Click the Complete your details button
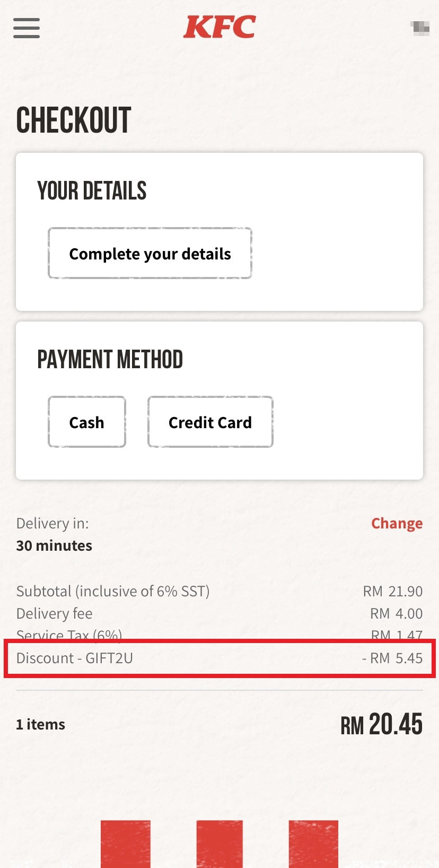This screenshot has width=439, height=868. click(x=150, y=254)
